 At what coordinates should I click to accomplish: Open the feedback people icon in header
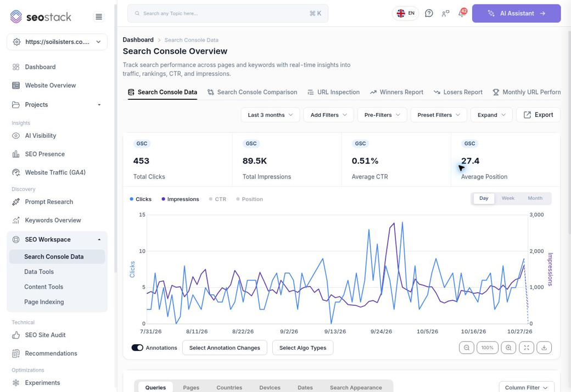tap(445, 14)
